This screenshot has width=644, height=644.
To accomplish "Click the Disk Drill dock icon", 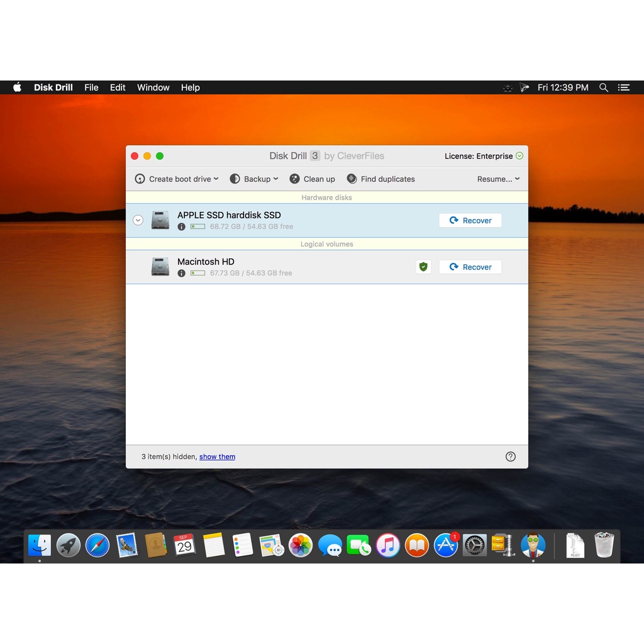I will coord(533,545).
